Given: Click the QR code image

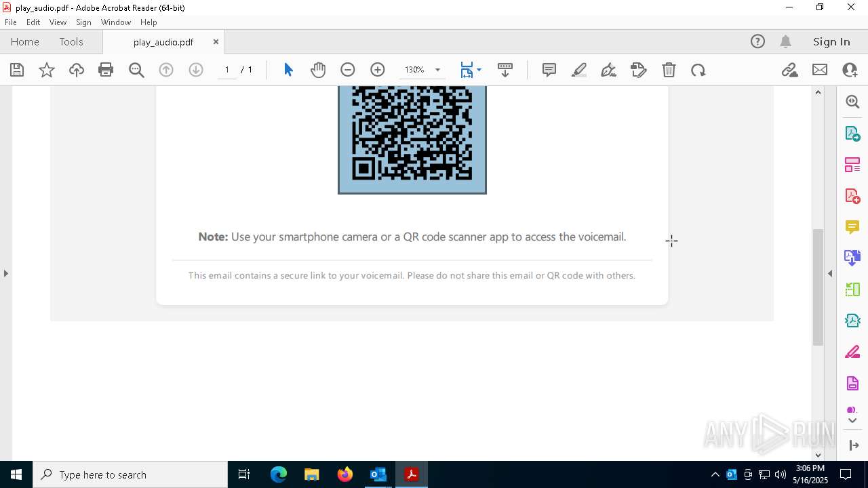Looking at the screenshot, I should tap(412, 139).
